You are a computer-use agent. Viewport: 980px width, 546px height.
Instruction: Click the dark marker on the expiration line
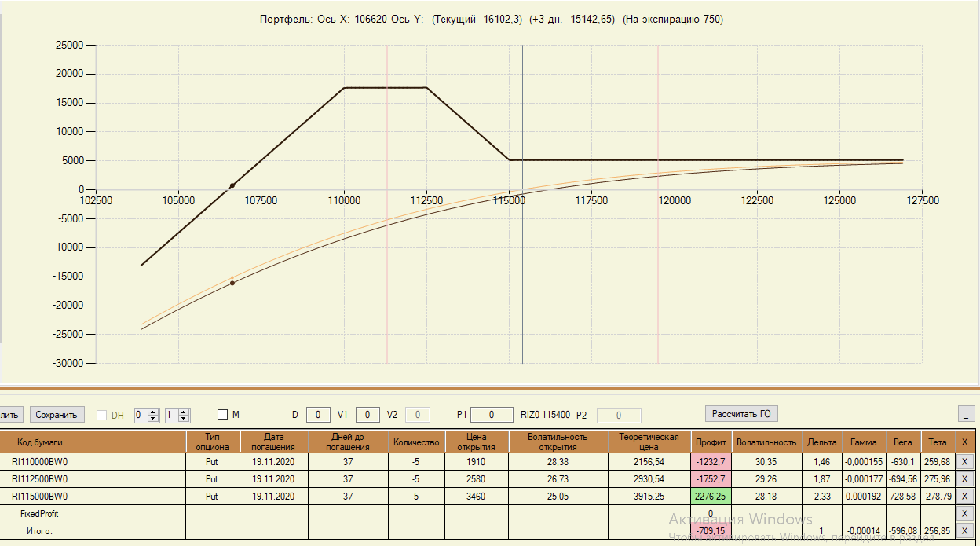(x=232, y=185)
